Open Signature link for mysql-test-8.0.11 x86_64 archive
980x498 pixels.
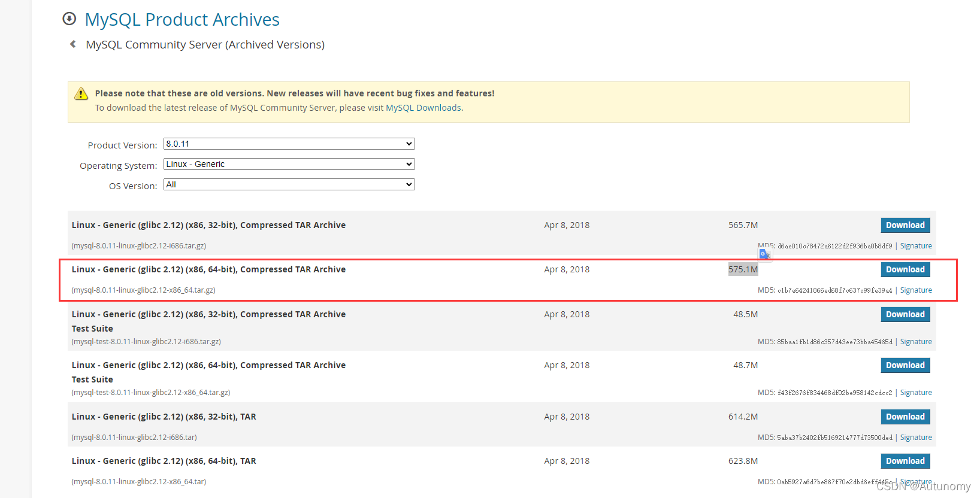pos(916,393)
